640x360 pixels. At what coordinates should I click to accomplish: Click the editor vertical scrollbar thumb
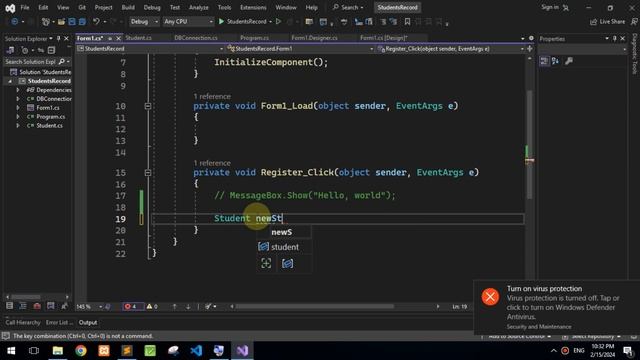point(529,145)
